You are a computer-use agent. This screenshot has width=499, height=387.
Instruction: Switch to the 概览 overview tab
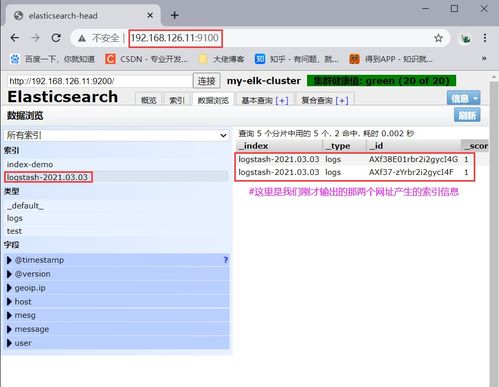pyautogui.click(x=149, y=100)
